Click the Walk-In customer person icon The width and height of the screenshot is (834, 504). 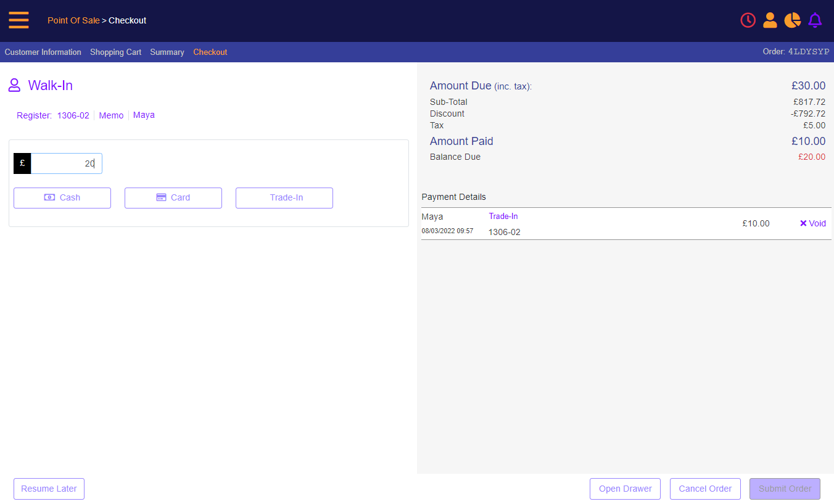pyautogui.click(x=14, y=85)
